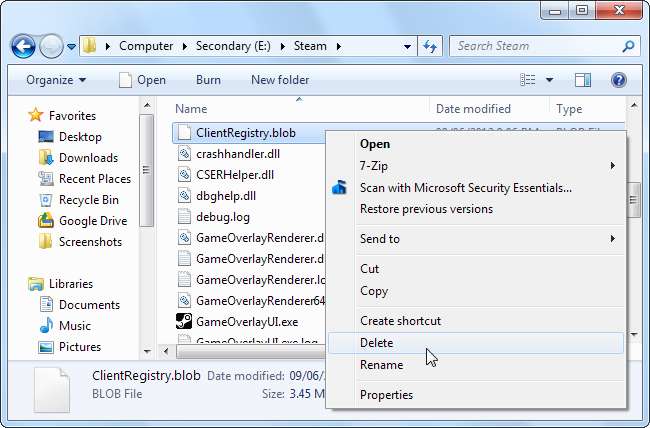Open Recent Places in Favorites
Screen dimensions: 650x428
(95, 179)
